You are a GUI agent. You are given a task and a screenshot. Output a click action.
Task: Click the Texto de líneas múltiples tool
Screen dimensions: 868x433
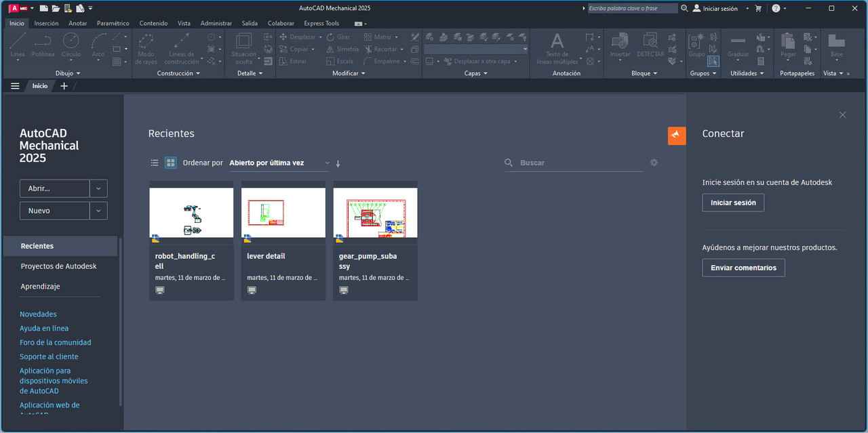pos(557,48)
